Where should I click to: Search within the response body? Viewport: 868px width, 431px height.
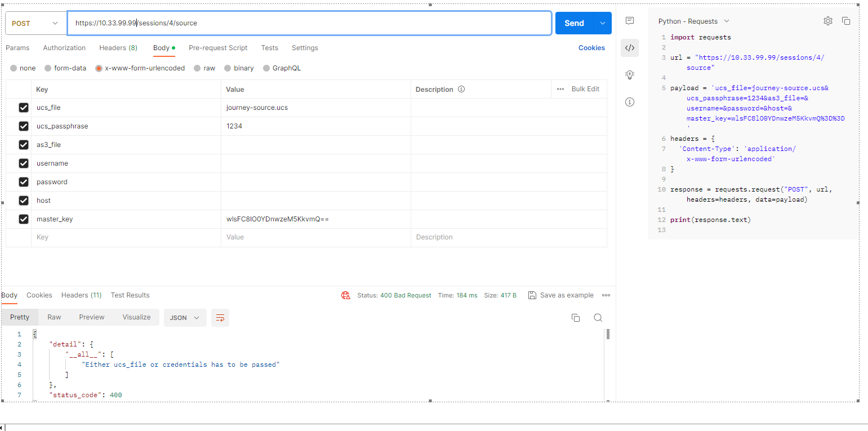coord(598,318)
